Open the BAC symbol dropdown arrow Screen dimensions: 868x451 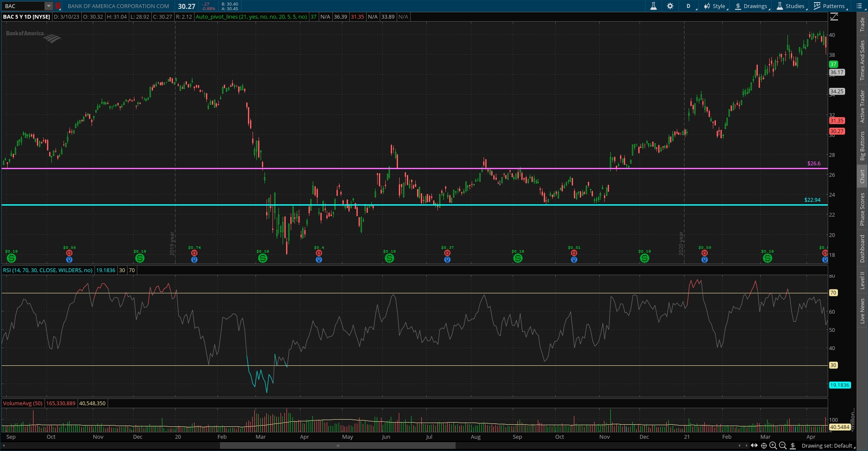point(49,6)
